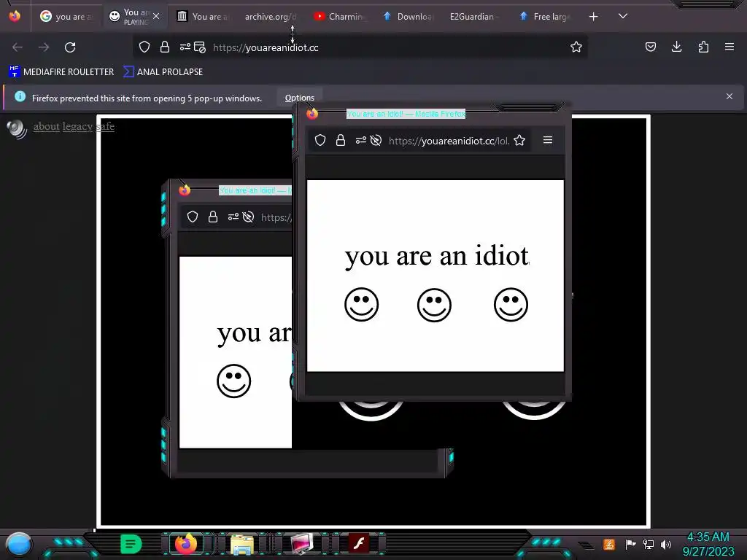Image resolution: width=747 pixels, height=560 pixels.
Task: Open a new tab with the plus button
Action: tap(593, 17)
